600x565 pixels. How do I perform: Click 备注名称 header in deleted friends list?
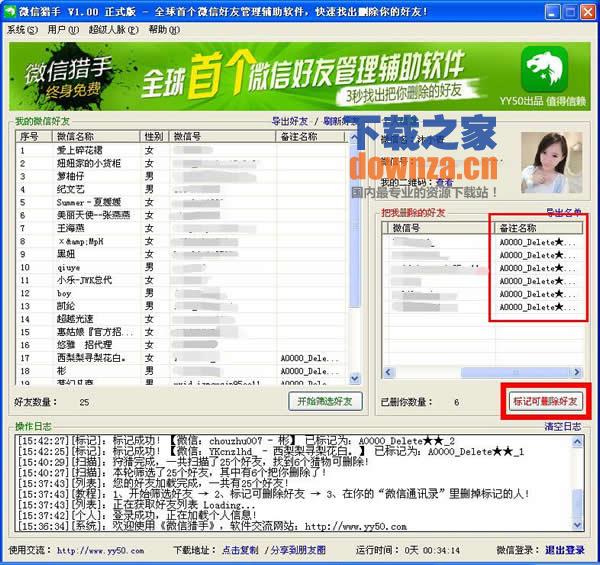[x=538, y=228]
